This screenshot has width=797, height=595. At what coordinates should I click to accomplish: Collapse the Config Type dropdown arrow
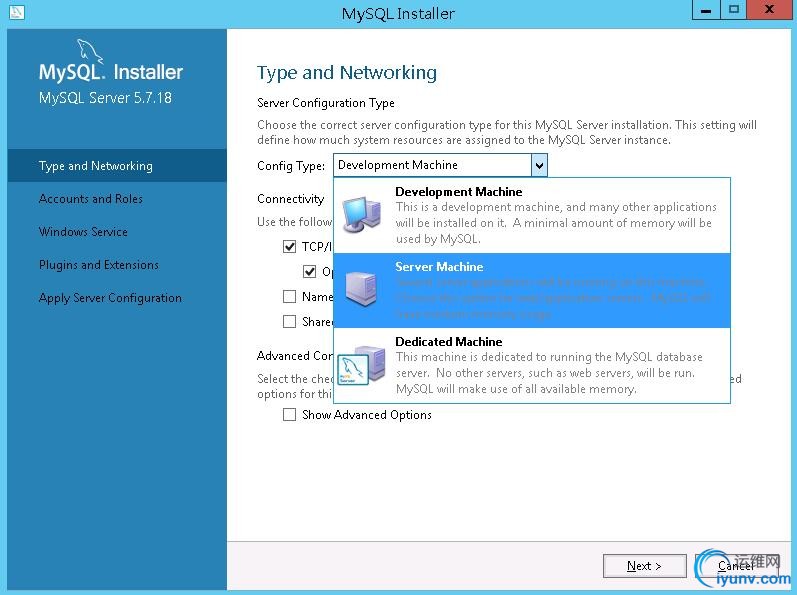(x=539, y=165)
